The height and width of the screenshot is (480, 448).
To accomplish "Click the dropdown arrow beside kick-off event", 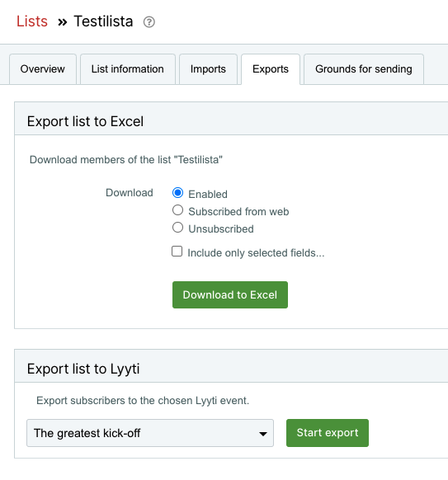I will click(262, 434).
